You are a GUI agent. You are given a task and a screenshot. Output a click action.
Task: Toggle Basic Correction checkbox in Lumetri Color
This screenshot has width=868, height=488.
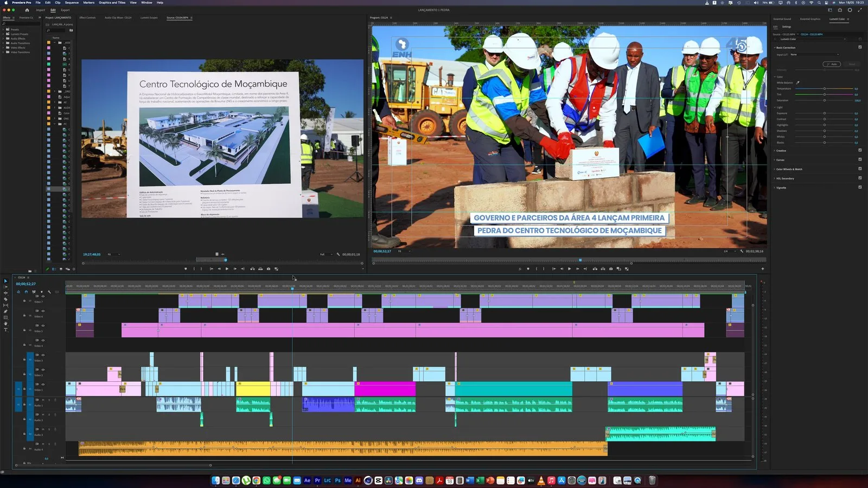pyautogui.click(x=860, y=47)
